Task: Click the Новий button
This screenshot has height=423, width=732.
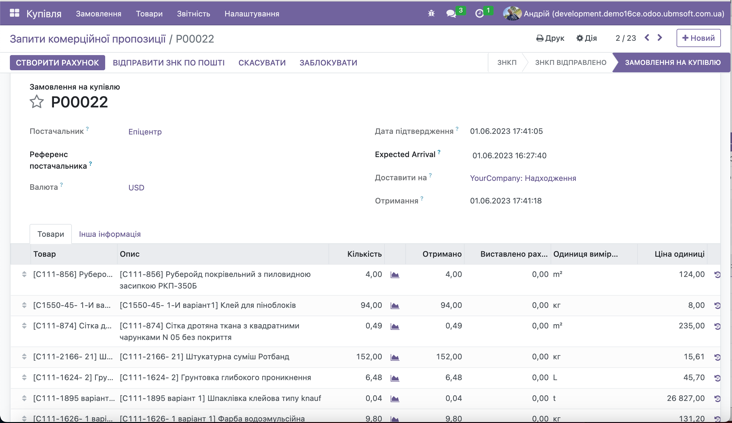Action: 698,38
